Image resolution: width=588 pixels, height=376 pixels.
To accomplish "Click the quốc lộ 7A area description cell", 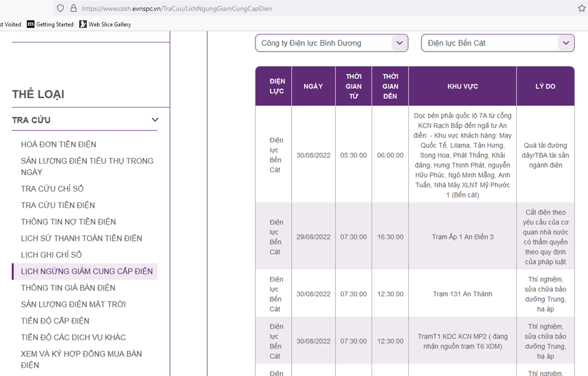I will [463, 155].
